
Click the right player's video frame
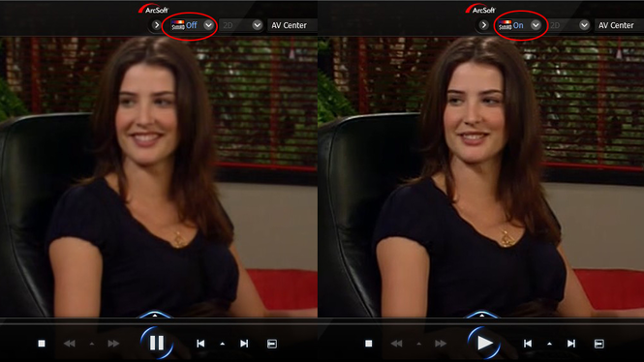(481, 176)
